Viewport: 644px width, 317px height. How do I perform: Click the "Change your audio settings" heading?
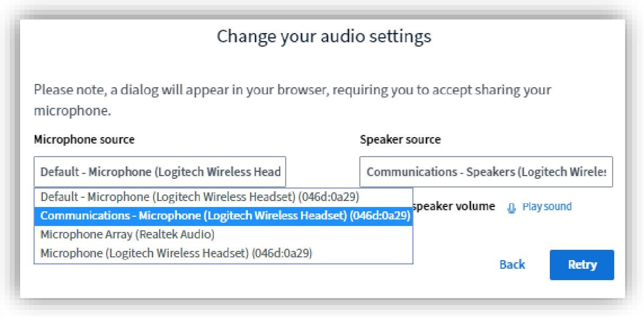point(324,36)
